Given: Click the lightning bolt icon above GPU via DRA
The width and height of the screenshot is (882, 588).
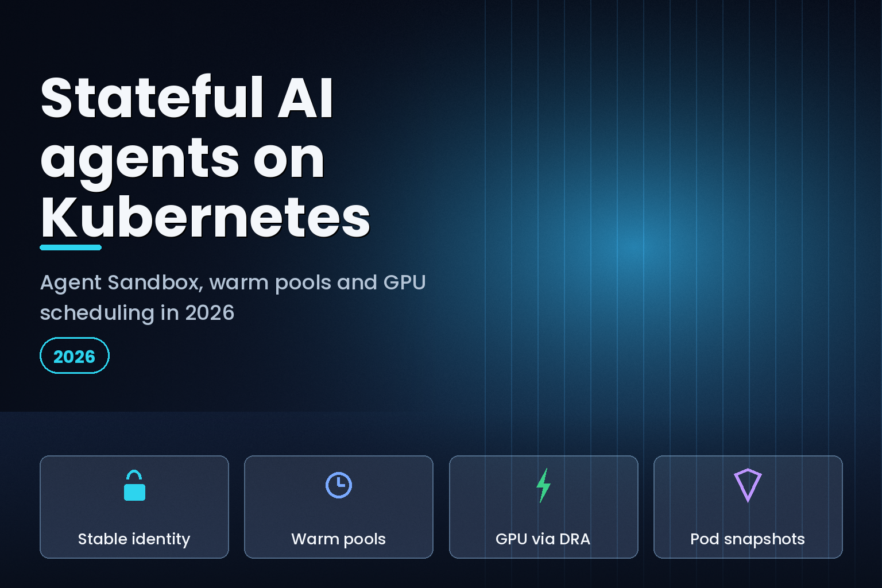Looking at the screenshot, I should point(543,485).
